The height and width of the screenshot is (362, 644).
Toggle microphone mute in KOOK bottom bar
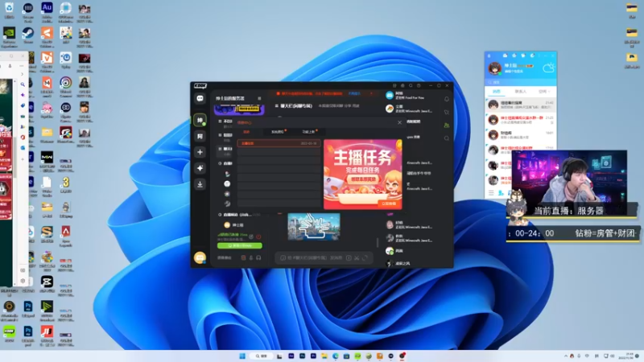[x=251, y=257]
